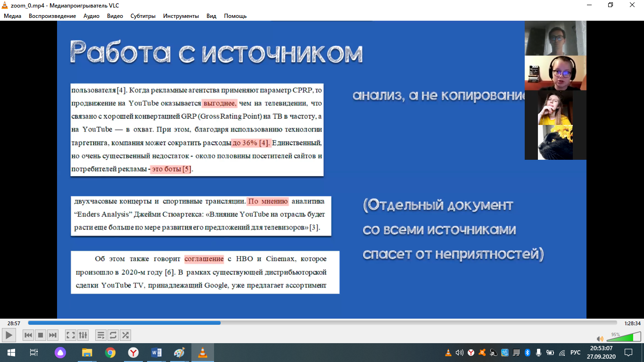Click VLC cone in system tray
This screenshot has height=362, width=644.
tap(448, 353)
